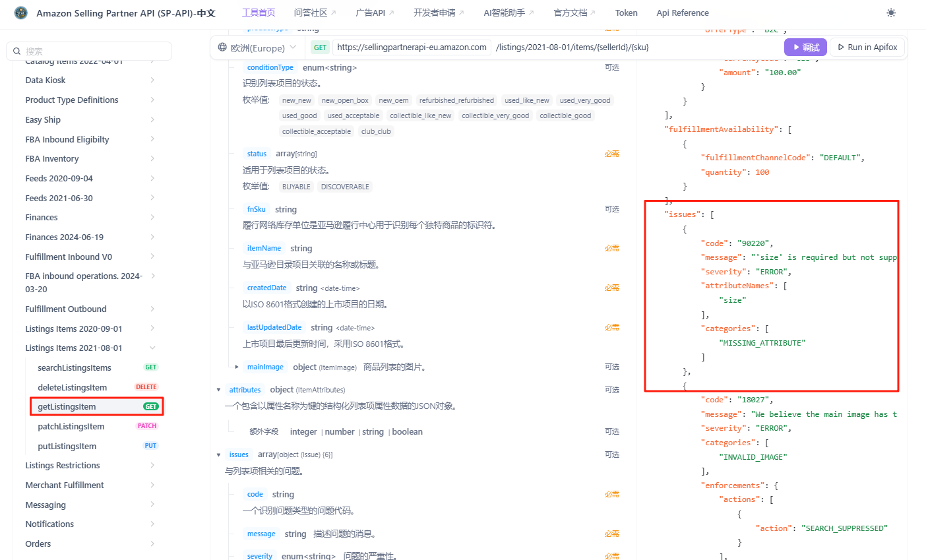Expand Product Type Definitions section

[x=90, y=100]
